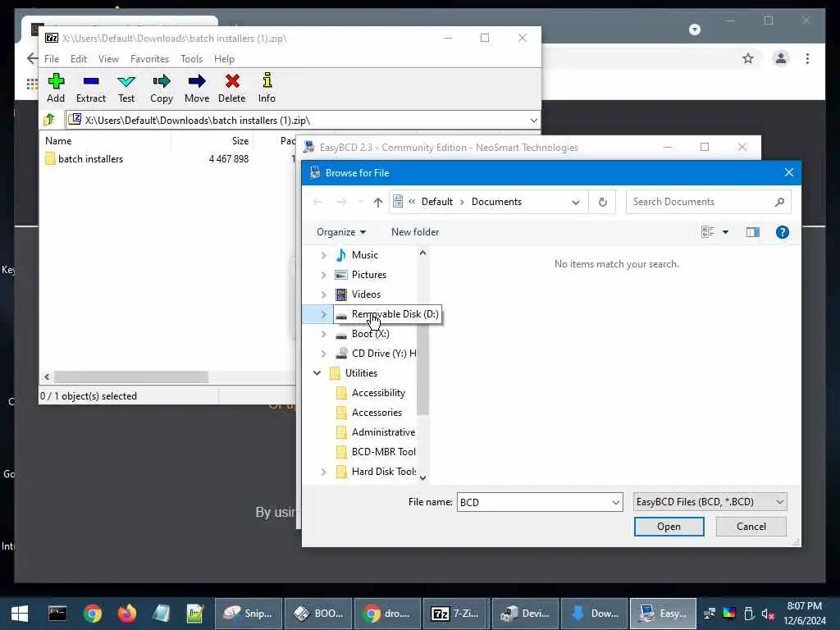Click the 7-Zip Add toolbar icon

tap(56, 88)
